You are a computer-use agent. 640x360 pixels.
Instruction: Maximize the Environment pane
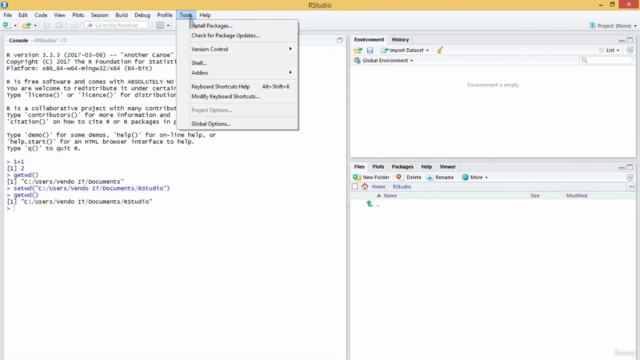[x=630, y=40]
